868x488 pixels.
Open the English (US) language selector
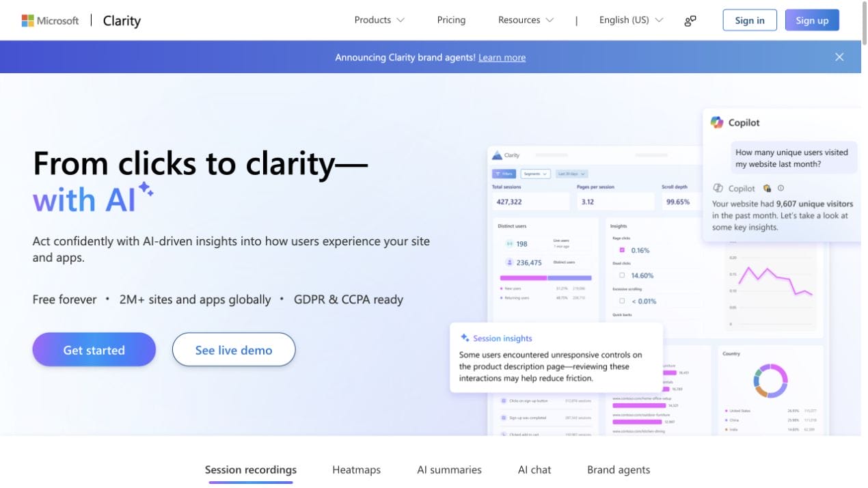coord(631,20)
